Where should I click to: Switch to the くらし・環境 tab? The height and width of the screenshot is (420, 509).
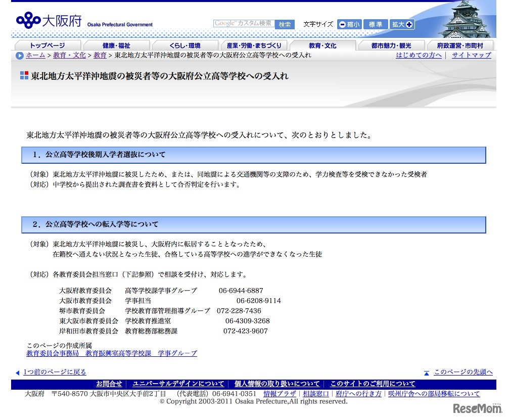click(185, 45)
